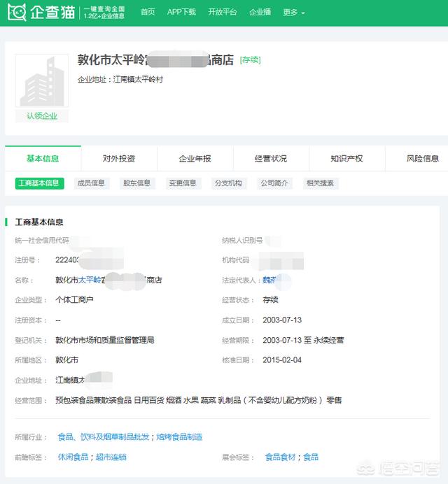Click the 2003-07-13 至 永续经营 term value

[x=303, y=340]
